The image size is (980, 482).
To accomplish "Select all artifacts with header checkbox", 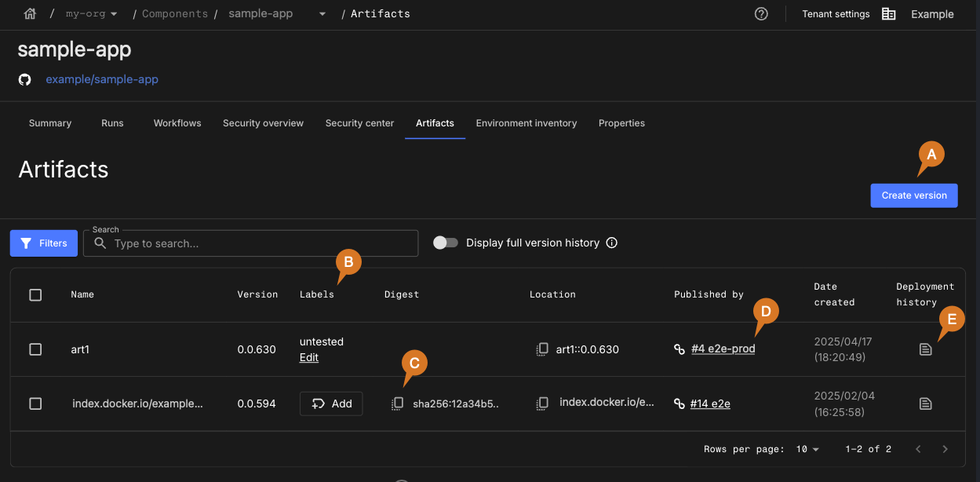I will click(35, 295).
